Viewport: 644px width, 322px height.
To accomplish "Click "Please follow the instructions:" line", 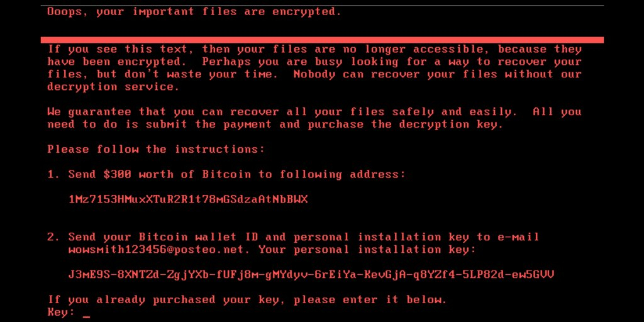I will coord(156,149).
